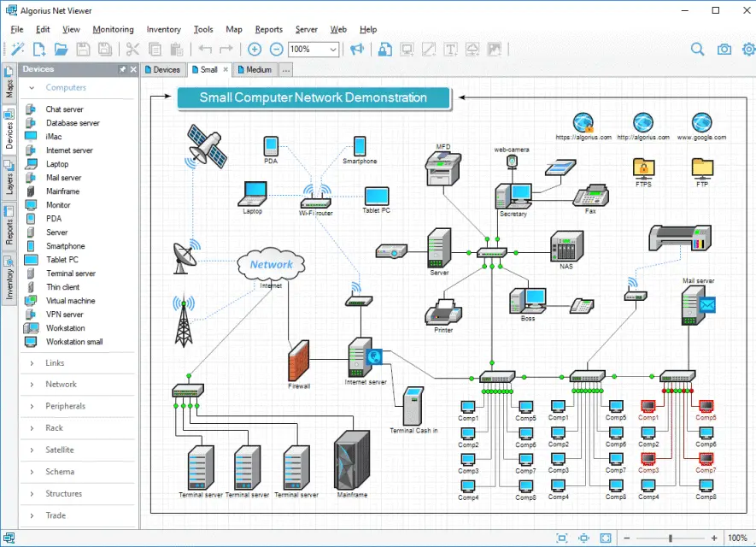Expand the Satellite category
Screen dimensions: 756x547
pyautogui.click(x=32, y=450)
